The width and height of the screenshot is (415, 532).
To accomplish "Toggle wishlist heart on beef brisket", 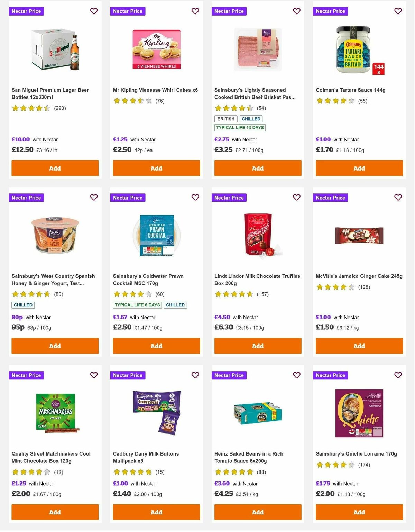I will (x=296, y=11).
